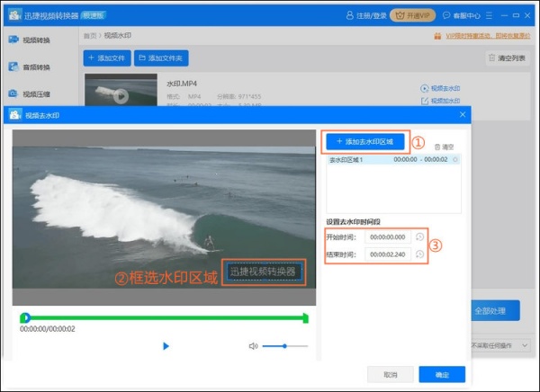The height and width of the screenshot is (392, 540).
Task: Click the 添加去水印区域 button
Action: [x=365, y=141]
